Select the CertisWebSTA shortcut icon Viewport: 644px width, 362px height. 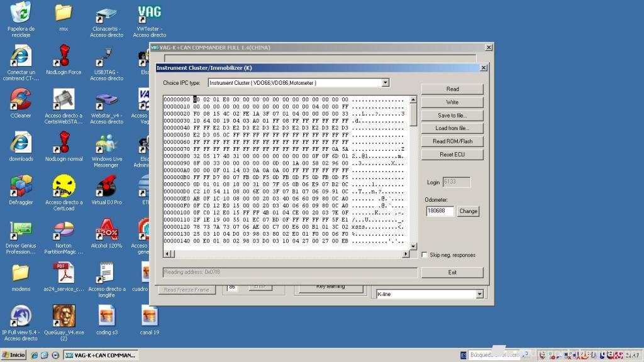(64, 100)
